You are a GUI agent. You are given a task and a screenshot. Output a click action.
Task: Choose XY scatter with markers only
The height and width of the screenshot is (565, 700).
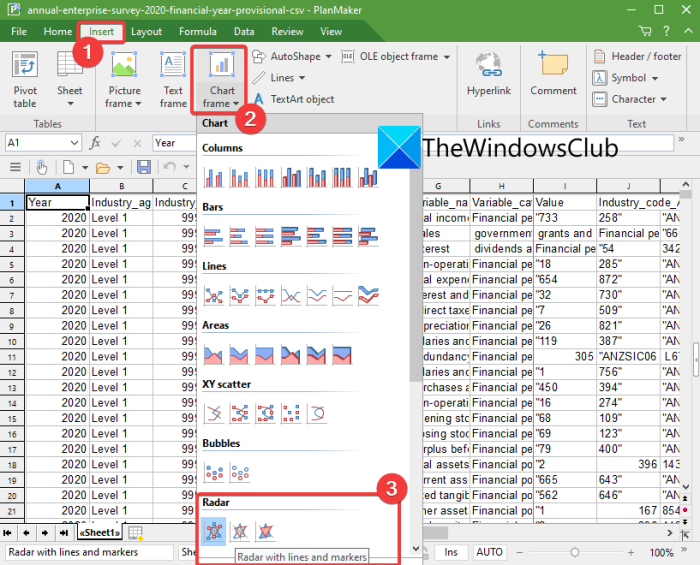(291, 413)
